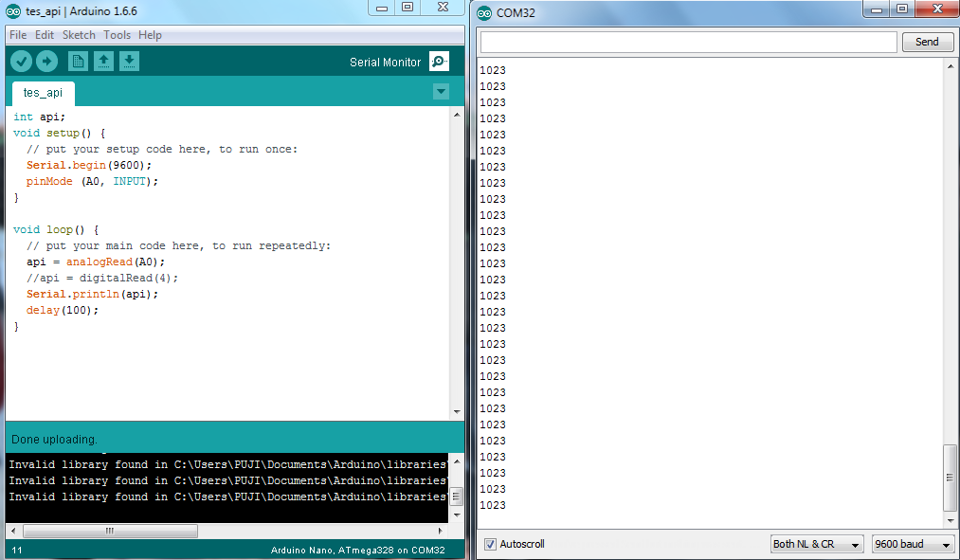Image resolution: width=960 pixels, height=560 pixels.
Task: Click the Save sketch down-arrow icon
Action: (129, 62)
